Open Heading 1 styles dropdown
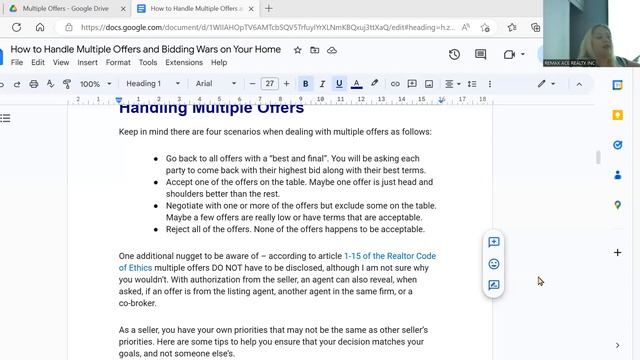Image resolution: width=640 pixels, height=360 pixels. point(153,84)
